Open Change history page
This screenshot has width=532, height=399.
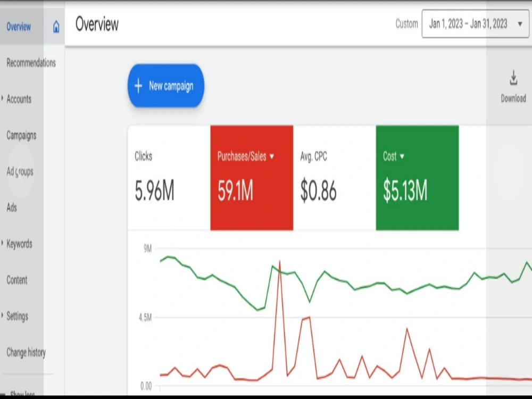click(x=26, y=353)
